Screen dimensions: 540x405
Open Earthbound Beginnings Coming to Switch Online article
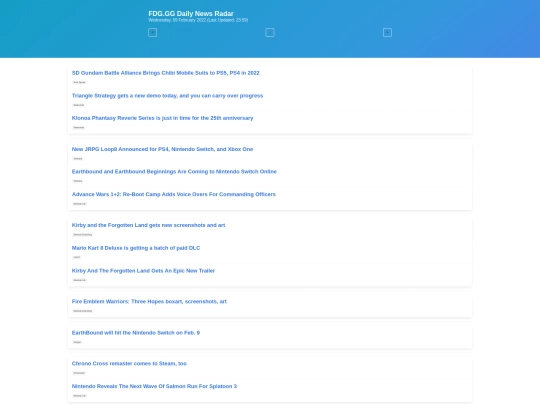[174, 172]
